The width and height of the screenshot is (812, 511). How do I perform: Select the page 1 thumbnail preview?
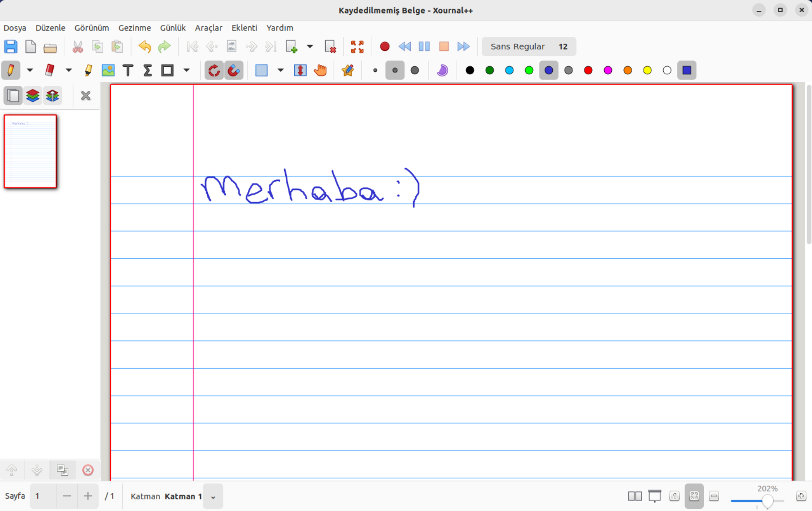click(30, 151)
